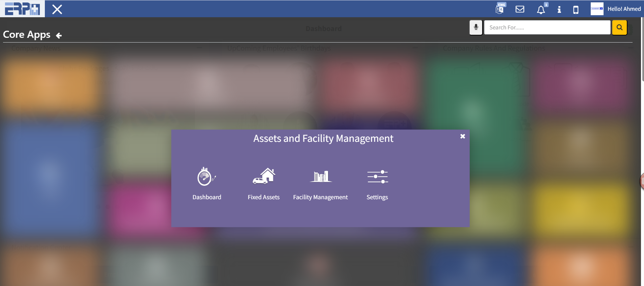Image resolution: width=644 pixels, height=286 pixels.
Task: Click the red floating button at right edge
Action: coord(642,181)
